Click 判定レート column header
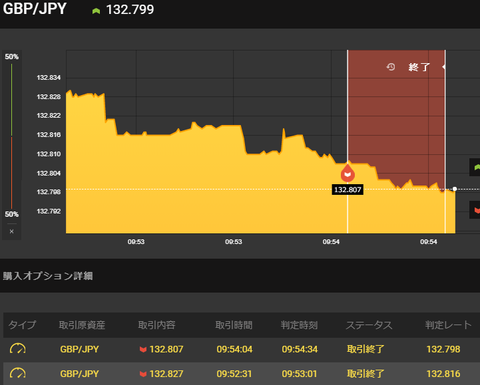The height and width of the screenshot is (385, 480). [448, 325]
